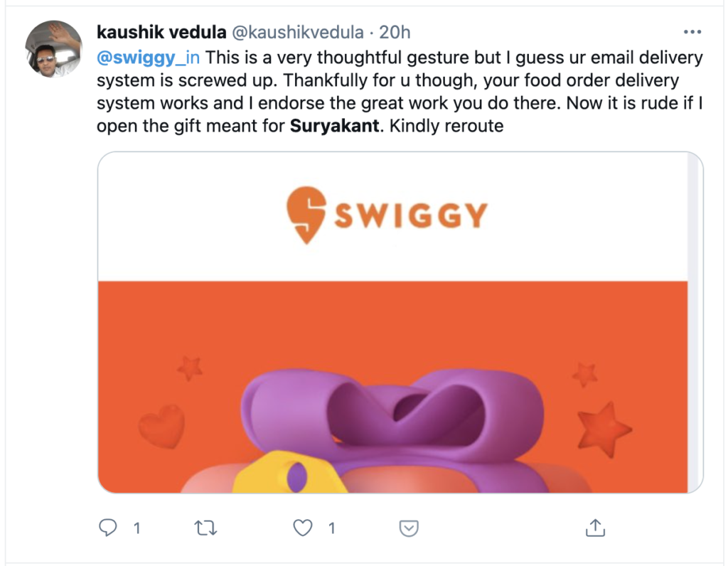728x566 pixels.
Task: Click the like count number
Action: [331, 528]
